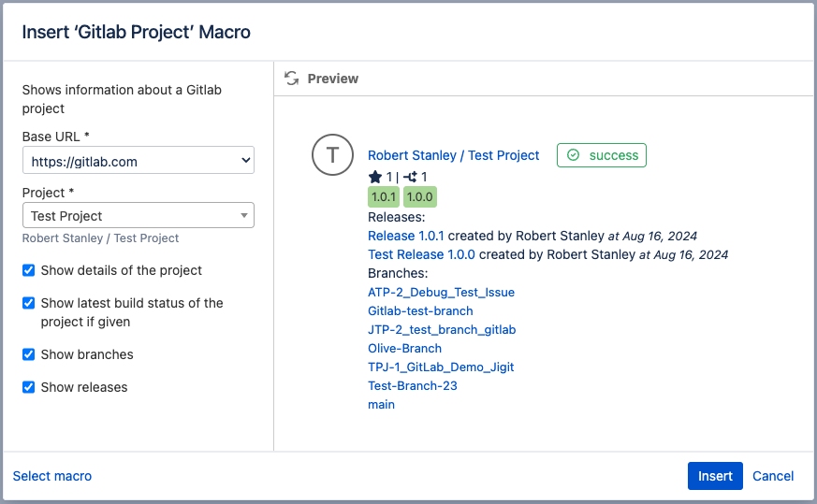Disable the Show branches checkbox

click(x=29, y=354)
